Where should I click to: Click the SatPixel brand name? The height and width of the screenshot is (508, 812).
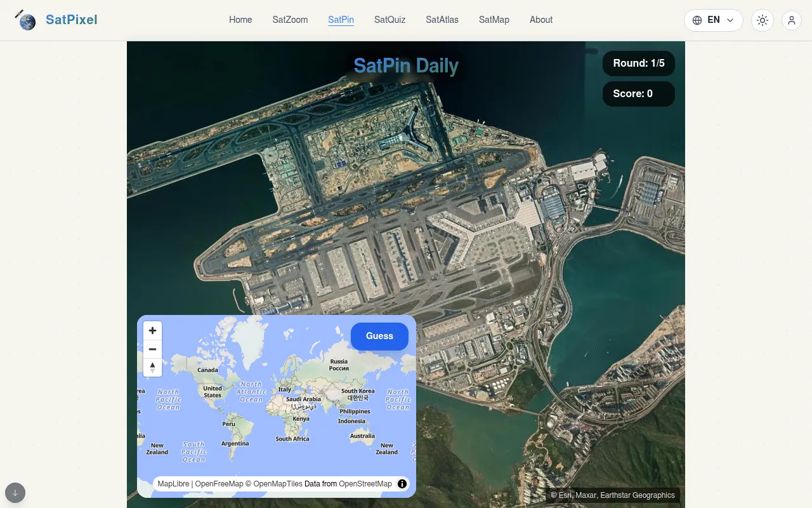coord(72,20)
